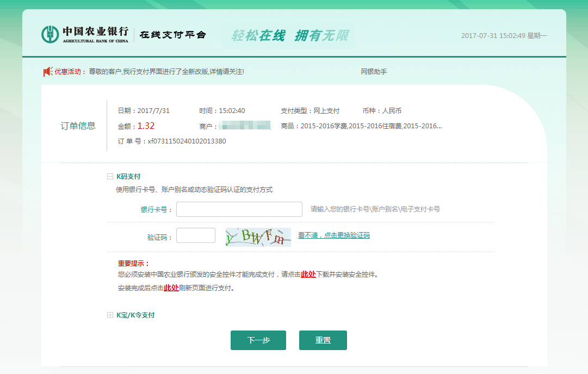Click the red payment amount 1.32
The image size is (588, 374).
(147, 125)
